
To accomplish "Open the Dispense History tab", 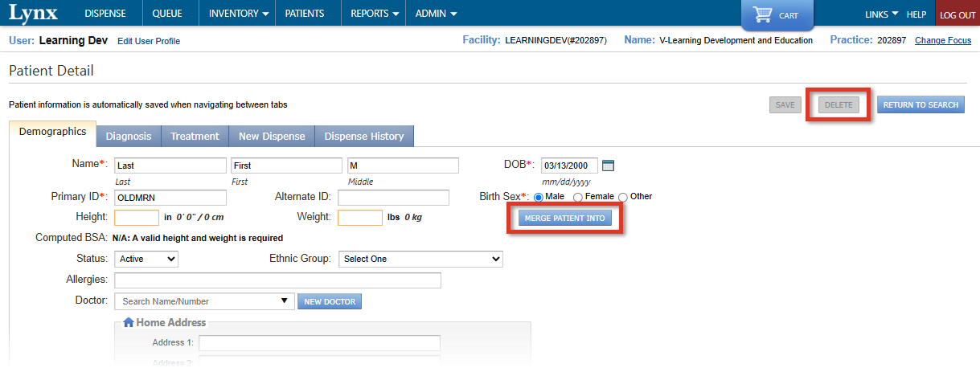I will [364, 137].
